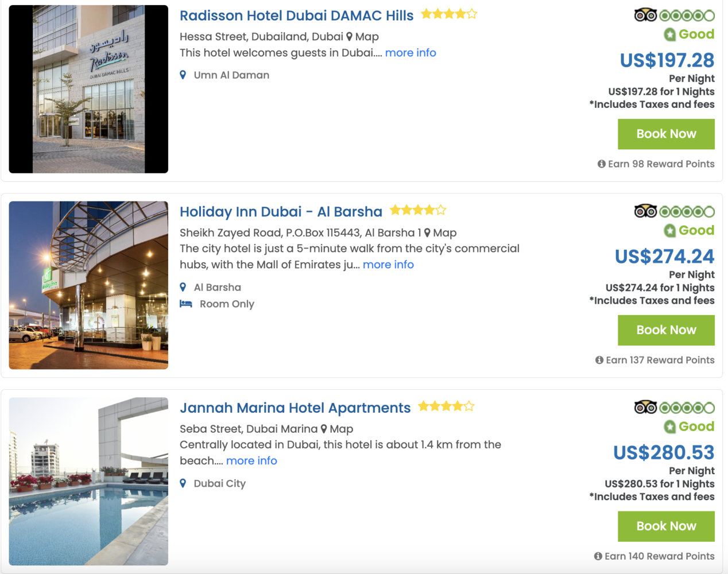
Task: Click more info for the Radisson description
Action: tap(411, 53)
